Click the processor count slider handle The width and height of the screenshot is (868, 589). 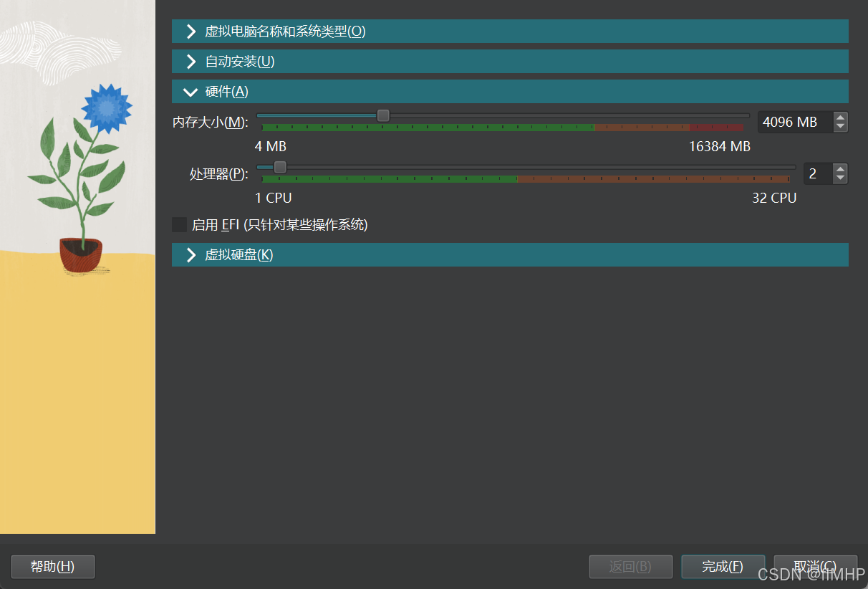280,167
